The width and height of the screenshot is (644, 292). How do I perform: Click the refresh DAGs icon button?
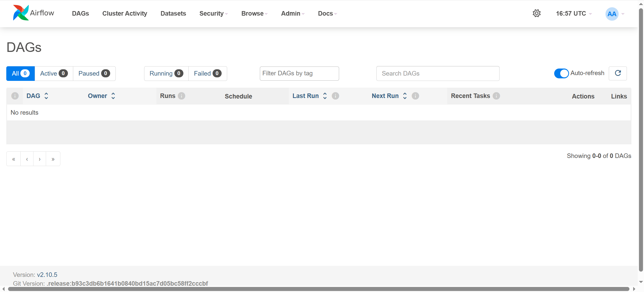(x=618, y=73)
